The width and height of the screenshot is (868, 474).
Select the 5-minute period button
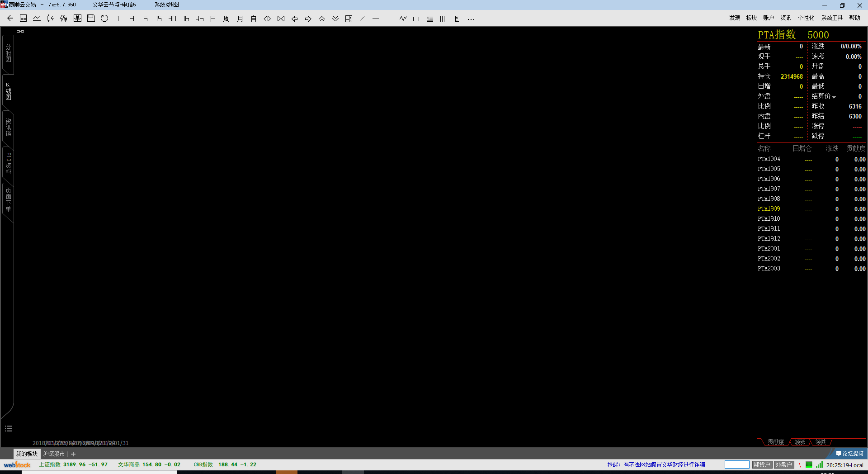pyautogui.click(x=145, y=19)
